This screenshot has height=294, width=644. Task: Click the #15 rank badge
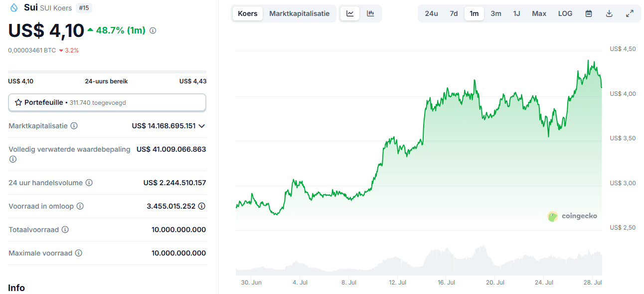pos(84,8)
